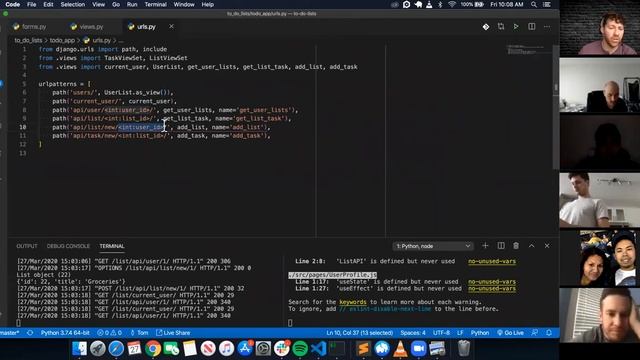The image size is (640, 360).
Task: Click the to_do_lists breadcrumb segment
Action: [x=28, y=40]
